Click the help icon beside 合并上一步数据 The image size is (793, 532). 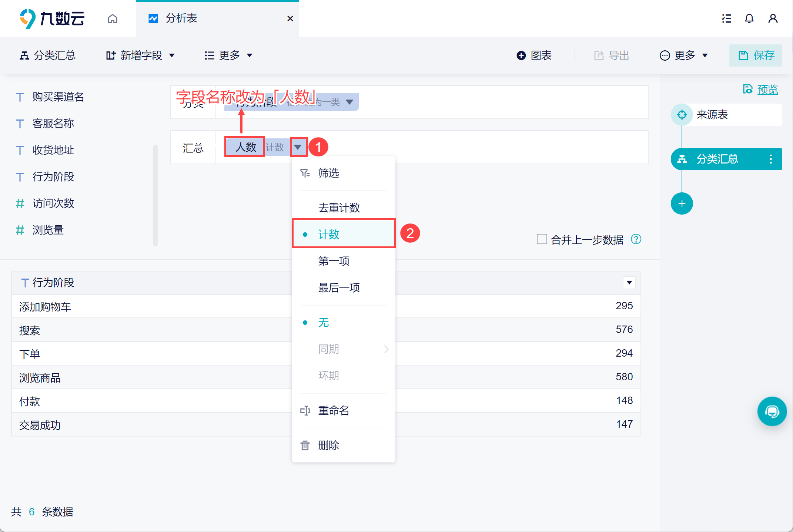636,239
